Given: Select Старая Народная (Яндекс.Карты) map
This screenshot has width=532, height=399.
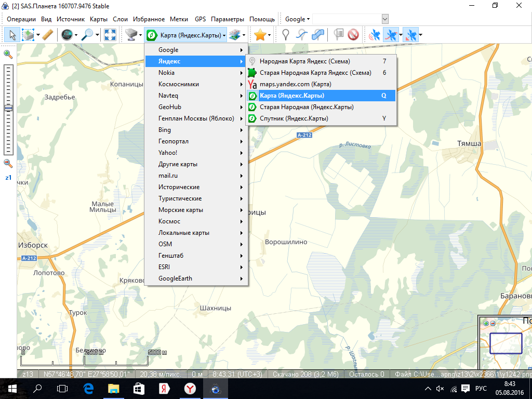Looking at the screenshot, I should coord(321,107).
